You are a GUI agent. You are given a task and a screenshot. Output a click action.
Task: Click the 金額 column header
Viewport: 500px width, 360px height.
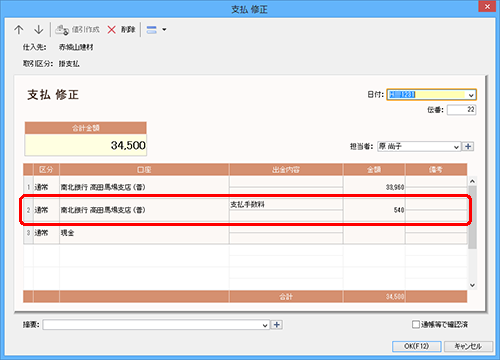(374, 170)
